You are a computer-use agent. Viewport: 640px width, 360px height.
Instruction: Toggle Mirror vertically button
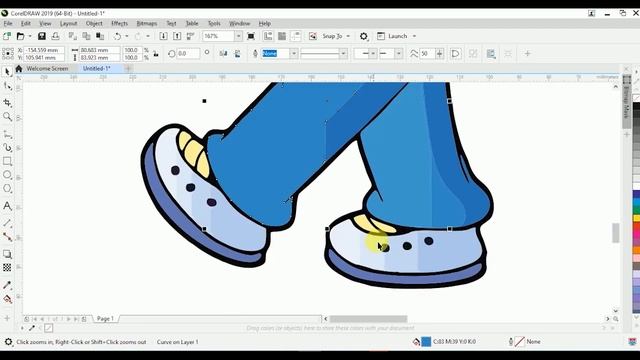pos(237,54)
